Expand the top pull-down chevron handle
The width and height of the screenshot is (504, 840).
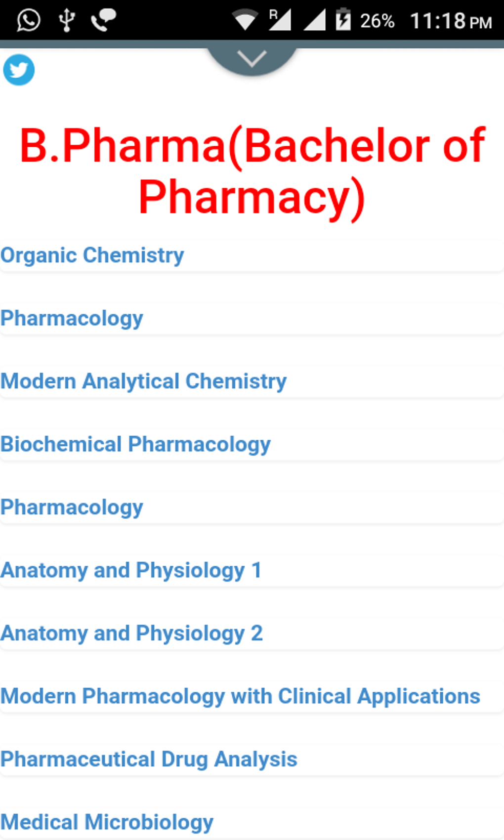click(x=252, y=59)
